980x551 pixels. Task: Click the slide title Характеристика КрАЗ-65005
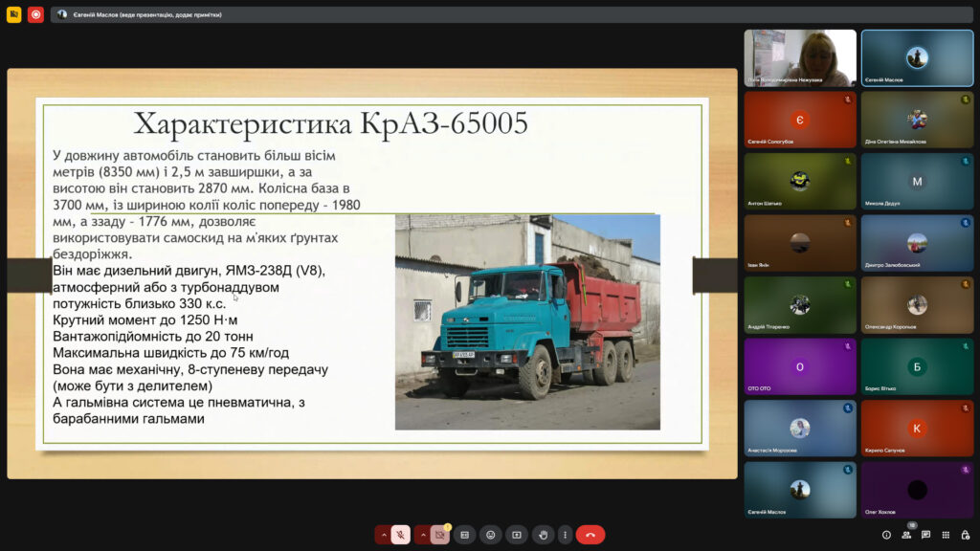(x=330, y=123)
